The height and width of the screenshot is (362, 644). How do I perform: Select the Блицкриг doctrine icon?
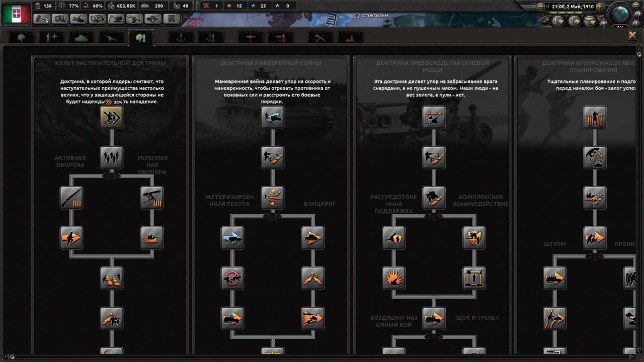point(313,237)
